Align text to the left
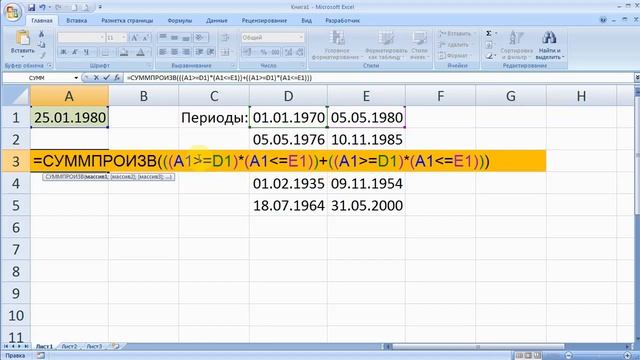 pyautogui.click(x=163, y=52)
